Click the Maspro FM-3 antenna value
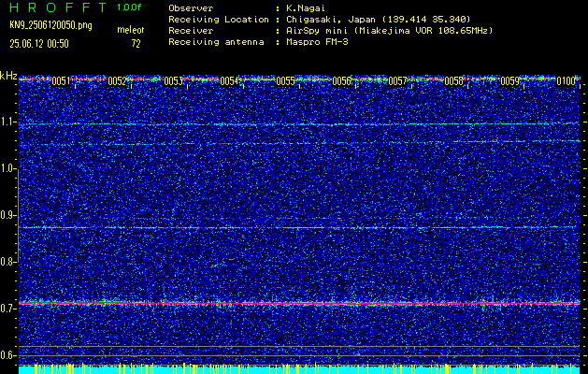 (x=317, y=42)
